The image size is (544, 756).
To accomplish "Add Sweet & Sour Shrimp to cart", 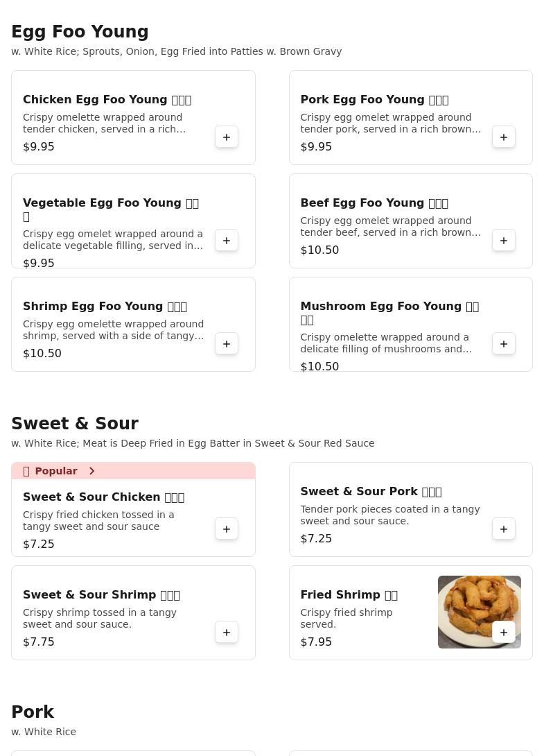I will click(x=227, y=633).
